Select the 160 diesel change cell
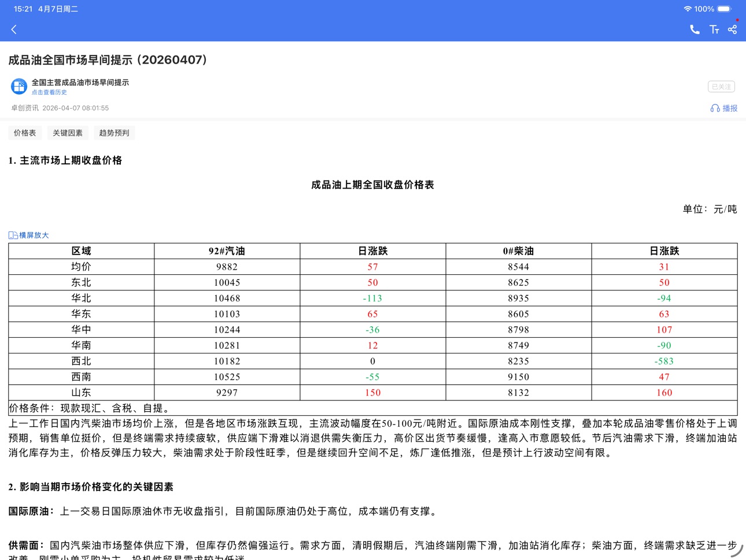 (664, 392)
